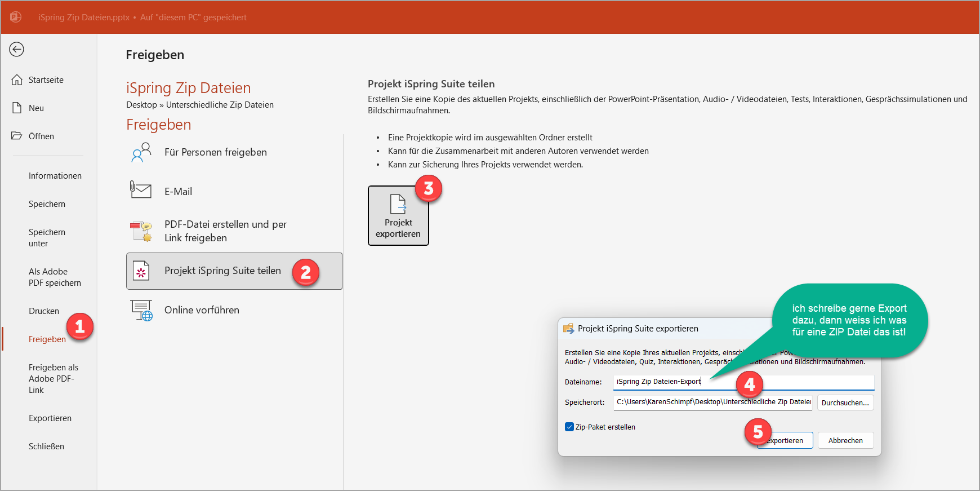980x491 pixels.
Task: Click the Für Personen freigeben icon
Action: coord(141,152)
